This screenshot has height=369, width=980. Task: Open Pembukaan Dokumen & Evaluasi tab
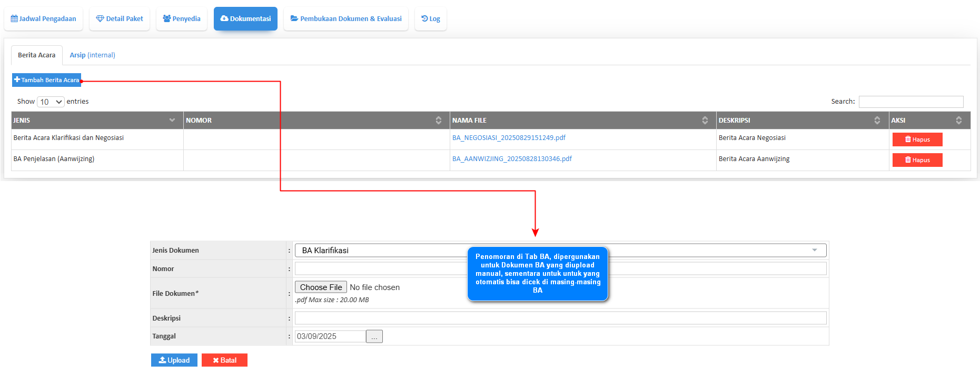pos(346,19)
